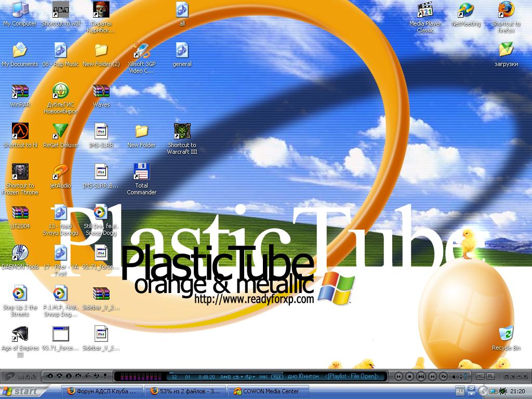Click the 0:49:20 time display

tap(207, 377)
